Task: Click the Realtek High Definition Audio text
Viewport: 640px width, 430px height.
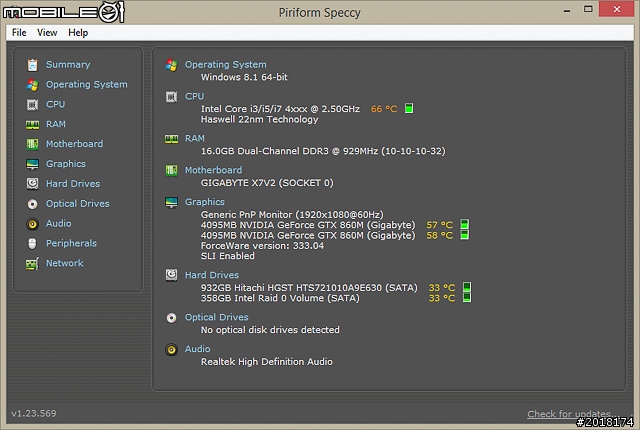Action: (x=267, y=362)
